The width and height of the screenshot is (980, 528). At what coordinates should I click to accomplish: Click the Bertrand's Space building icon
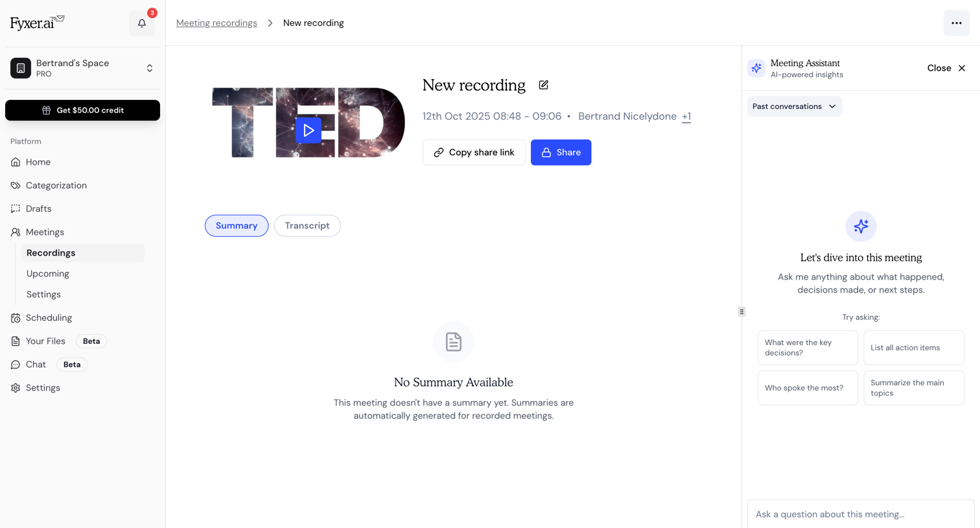(x=21, y=68)
